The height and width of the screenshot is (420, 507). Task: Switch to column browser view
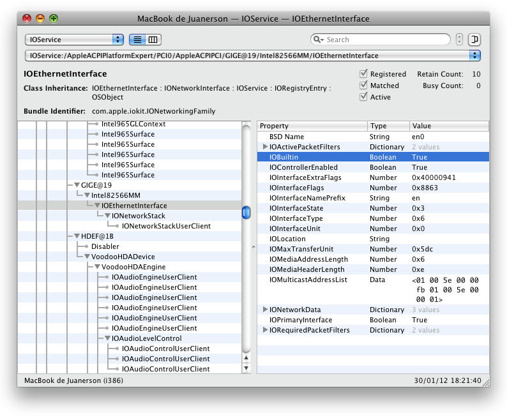[x=153, y=40]
